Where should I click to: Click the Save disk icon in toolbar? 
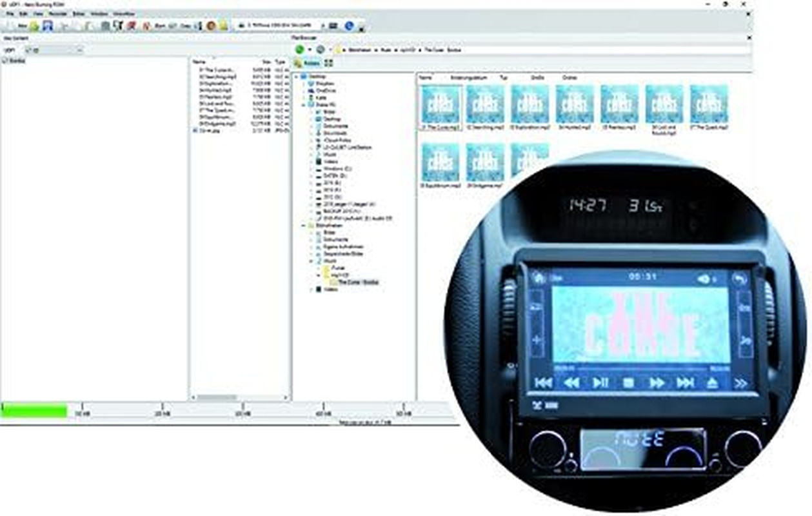point(48,26)
